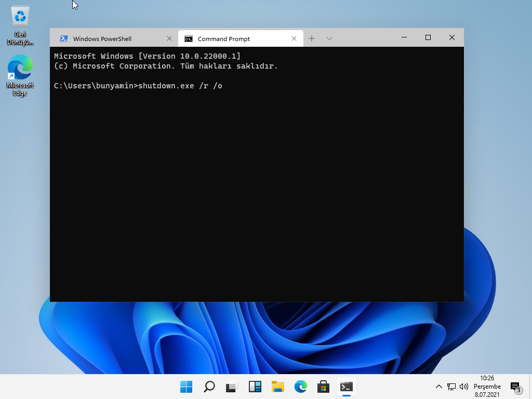Open network settings from the tray
This screenshot has height=399, width=532.
[451, 387]
